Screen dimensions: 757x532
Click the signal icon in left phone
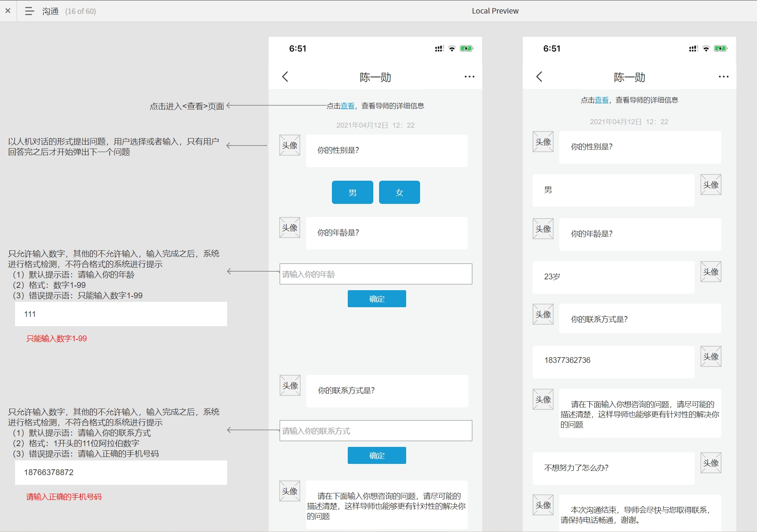[x=439, y=48]
